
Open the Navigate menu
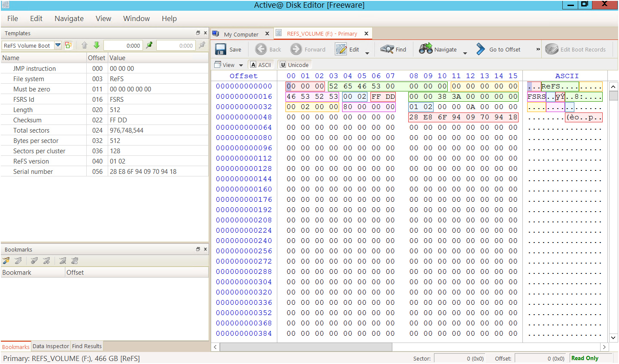69,18
